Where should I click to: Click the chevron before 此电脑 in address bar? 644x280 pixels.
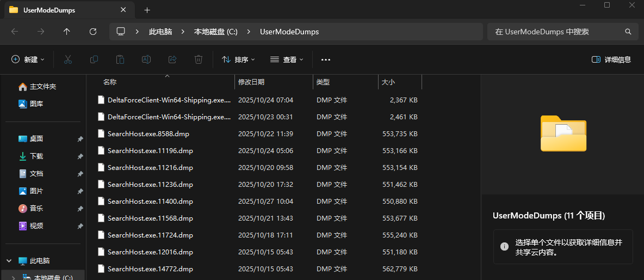tap(137, 32)
